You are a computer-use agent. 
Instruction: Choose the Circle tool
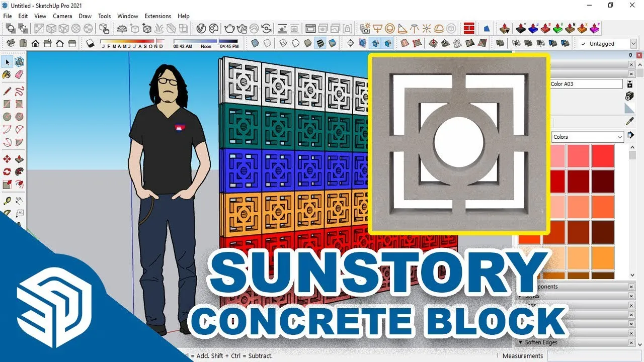(7, 117)
